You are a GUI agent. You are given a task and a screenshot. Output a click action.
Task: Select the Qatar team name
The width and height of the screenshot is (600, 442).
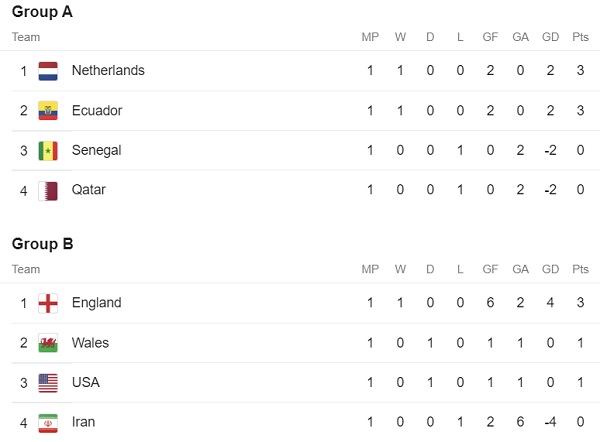pos(88,190)
